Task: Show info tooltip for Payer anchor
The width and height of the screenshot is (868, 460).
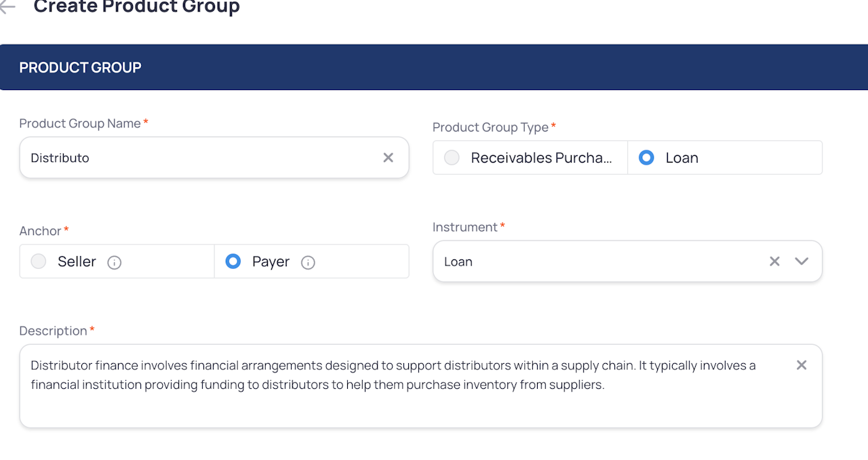Action: tap(308, 262)
